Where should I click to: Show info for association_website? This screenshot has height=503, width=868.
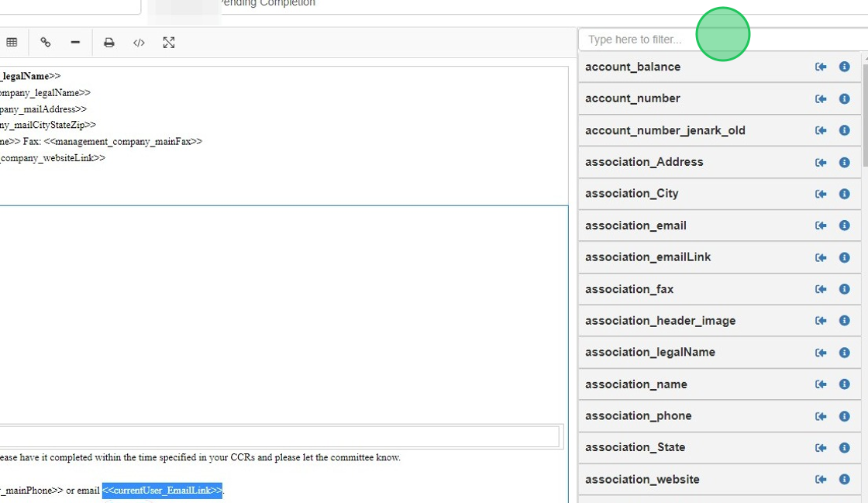point(844,480)
